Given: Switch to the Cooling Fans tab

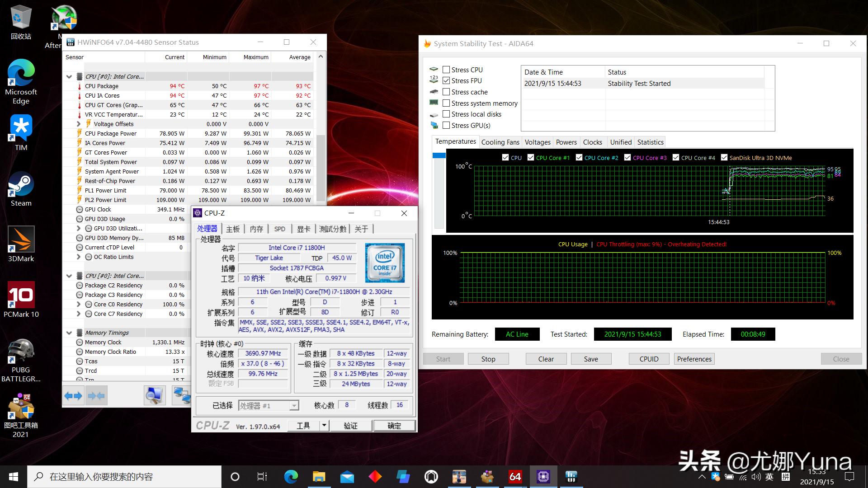Looking at the screenshot, I should coord(500,142).
